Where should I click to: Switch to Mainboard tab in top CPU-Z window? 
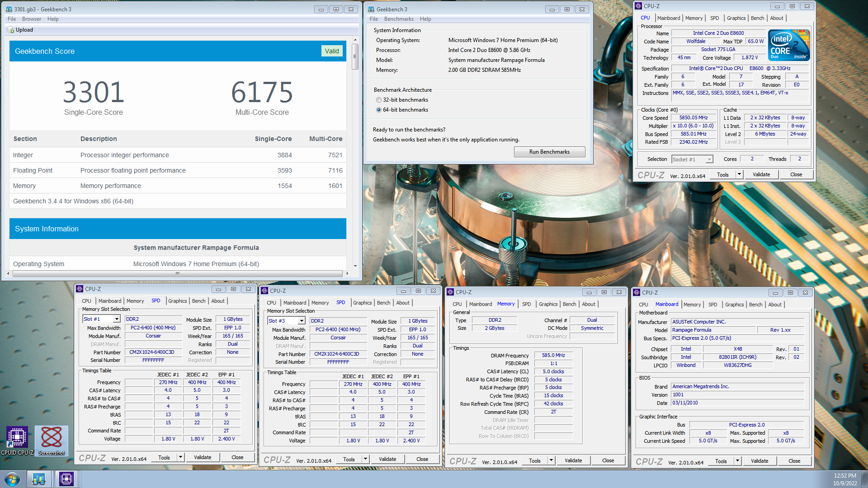669,18
